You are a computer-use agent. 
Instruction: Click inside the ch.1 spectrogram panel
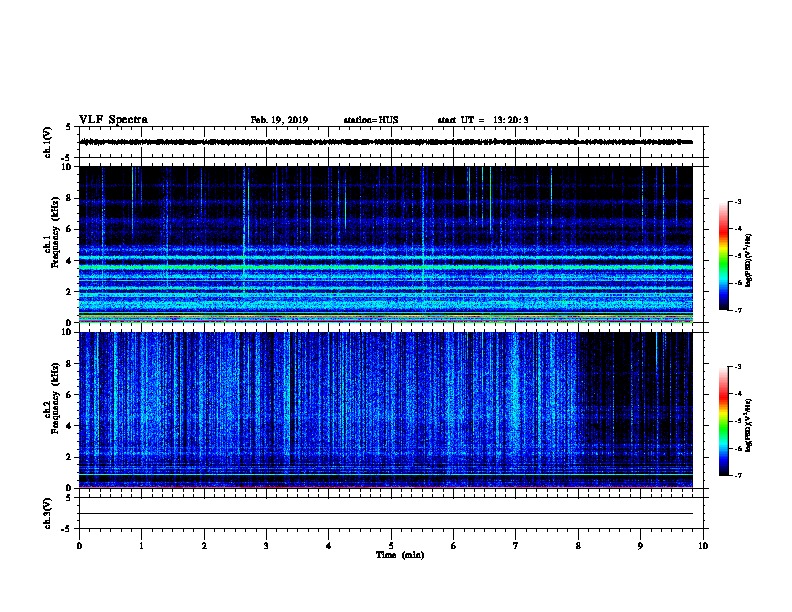click(386, 244)
